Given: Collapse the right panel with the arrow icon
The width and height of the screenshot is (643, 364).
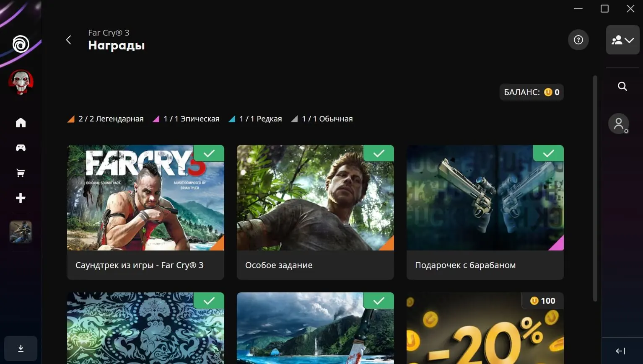Looking at the screenshot, I should click(x=620, y=351).
